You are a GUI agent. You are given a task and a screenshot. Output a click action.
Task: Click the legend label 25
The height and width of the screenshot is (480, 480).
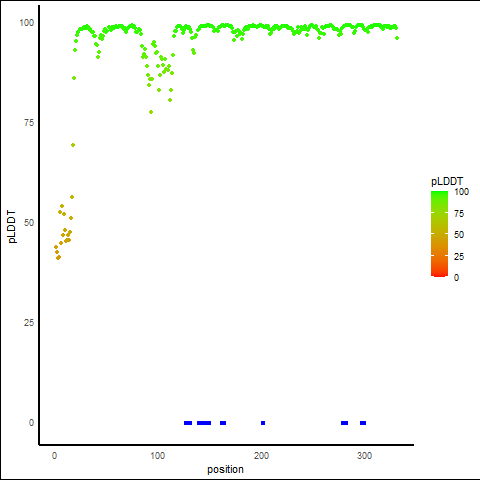coord(459,256)
